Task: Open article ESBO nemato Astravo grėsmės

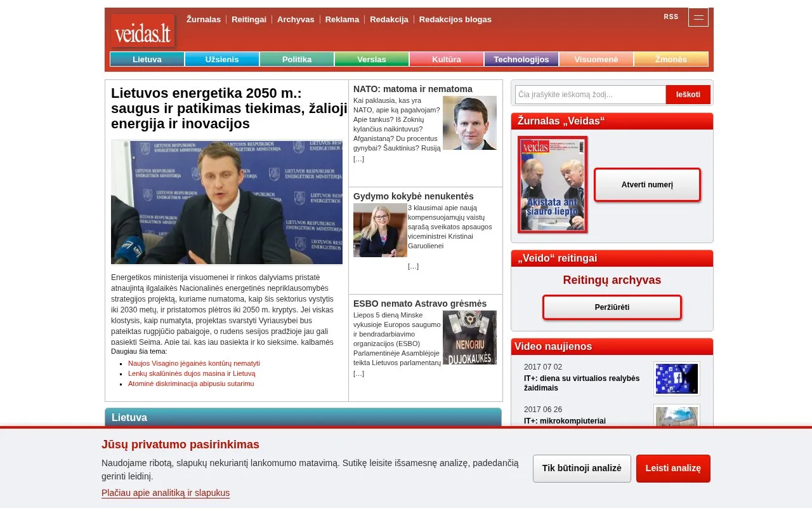Action: click(x=420, y=304)
